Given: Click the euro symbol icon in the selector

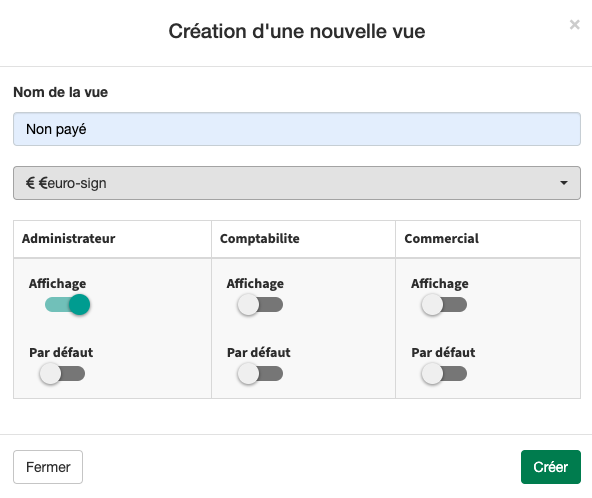Looking at the screenshot, I should [30, 183].
